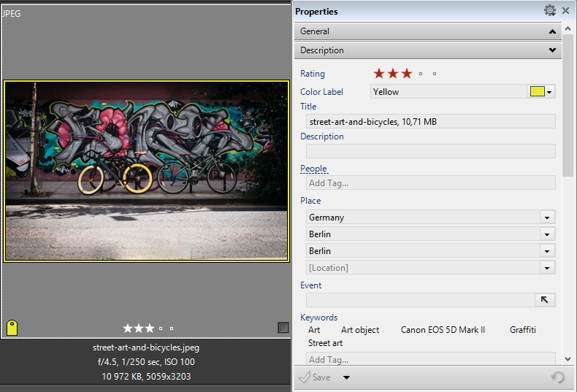Set fourth star rating in Properties
The image size is (577, 392).
point(421,74)
